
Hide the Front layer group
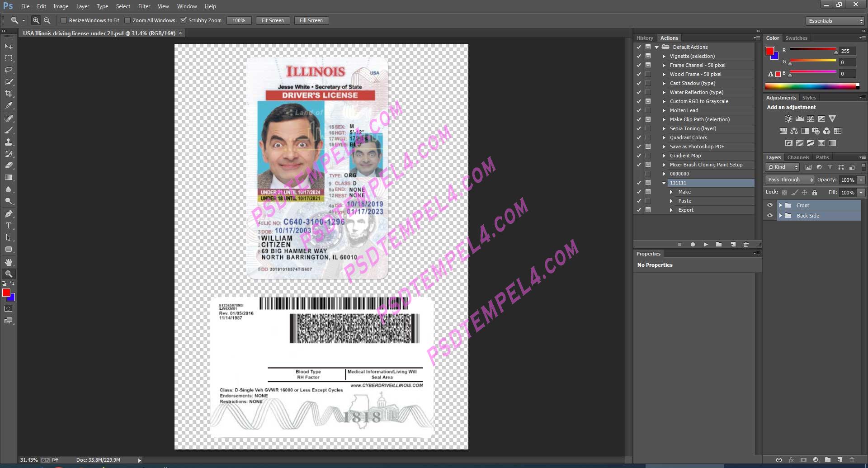[770, 205]
